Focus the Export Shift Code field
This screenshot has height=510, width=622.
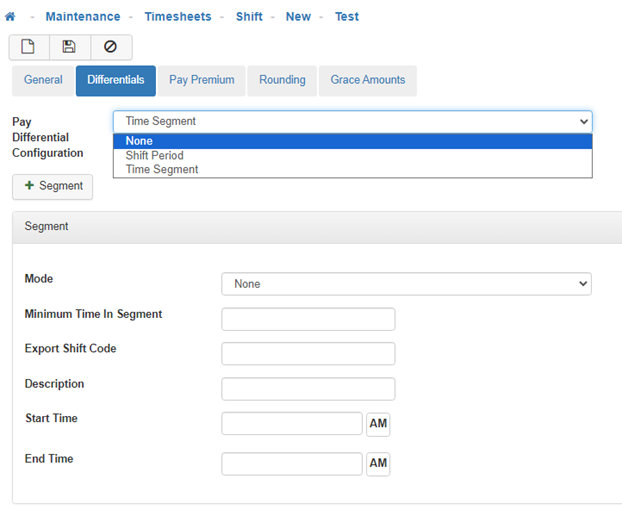[308, 354]
